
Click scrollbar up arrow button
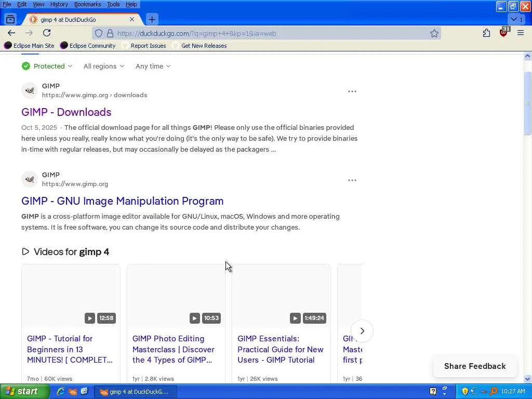[x=528, y=56]
